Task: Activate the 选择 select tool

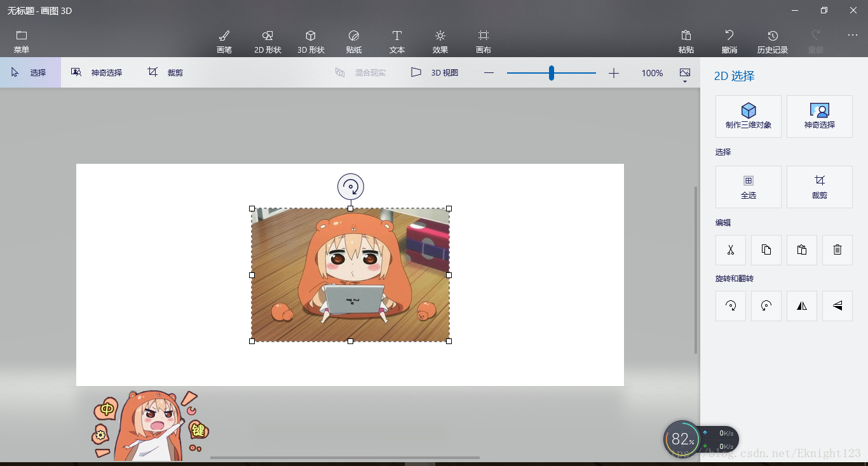Action: coord(31,72)
